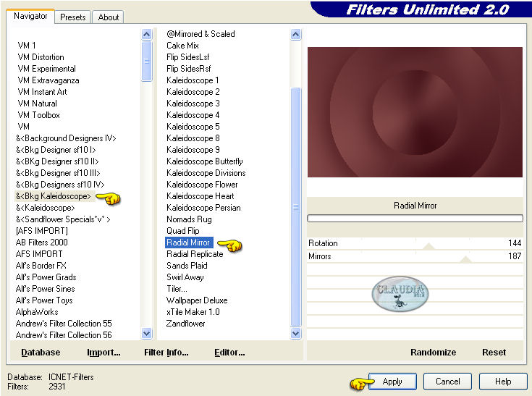
Task: Reset the filter parameters
Action: [494, 353]
